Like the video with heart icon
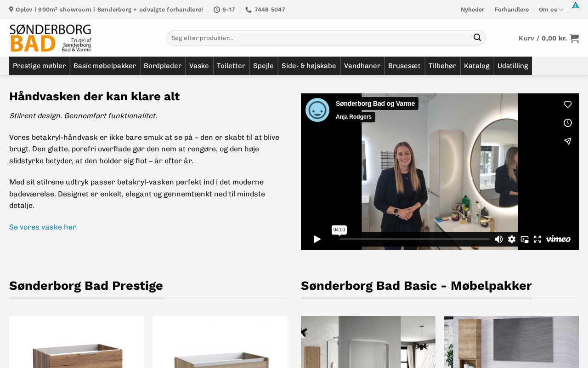 tap(568, 104)
